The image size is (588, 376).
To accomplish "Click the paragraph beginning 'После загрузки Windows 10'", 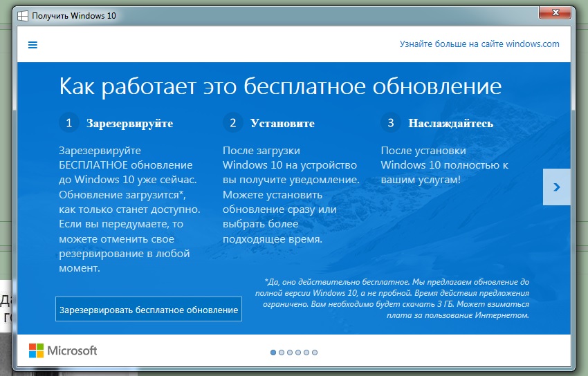I will coord(291,194).
